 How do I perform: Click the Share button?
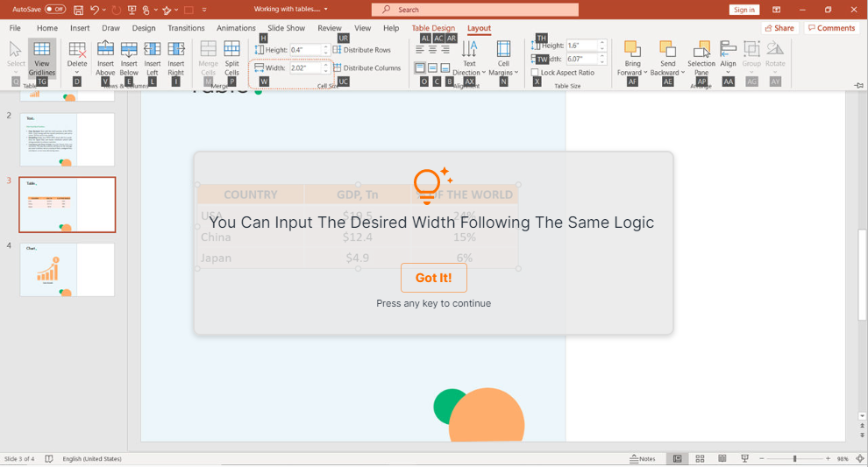pyautogui.click(x=779, y=28)
